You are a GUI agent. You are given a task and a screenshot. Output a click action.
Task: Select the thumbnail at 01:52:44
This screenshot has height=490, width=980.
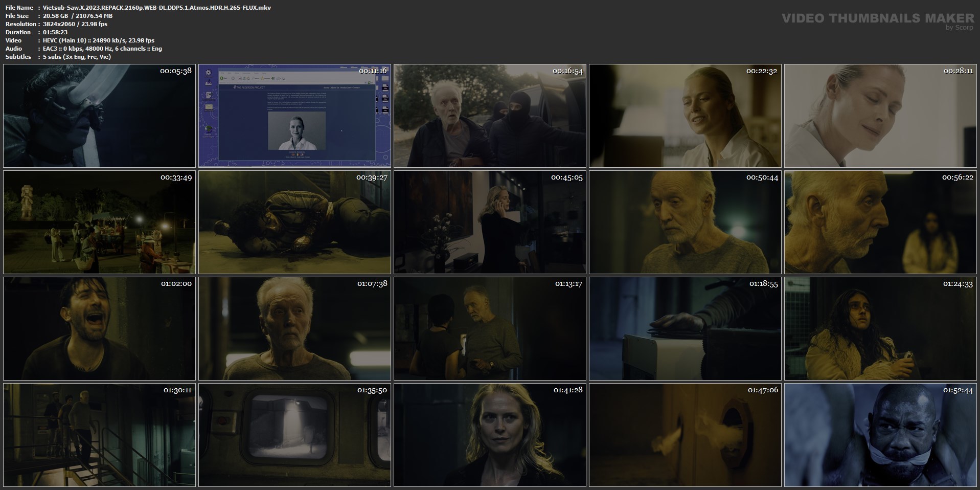880,435
